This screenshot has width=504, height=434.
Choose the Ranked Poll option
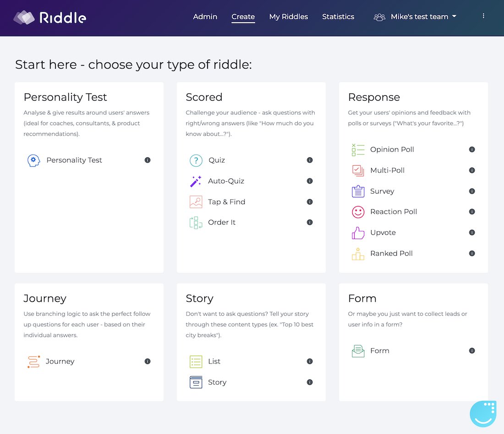(x=391, y=254)
